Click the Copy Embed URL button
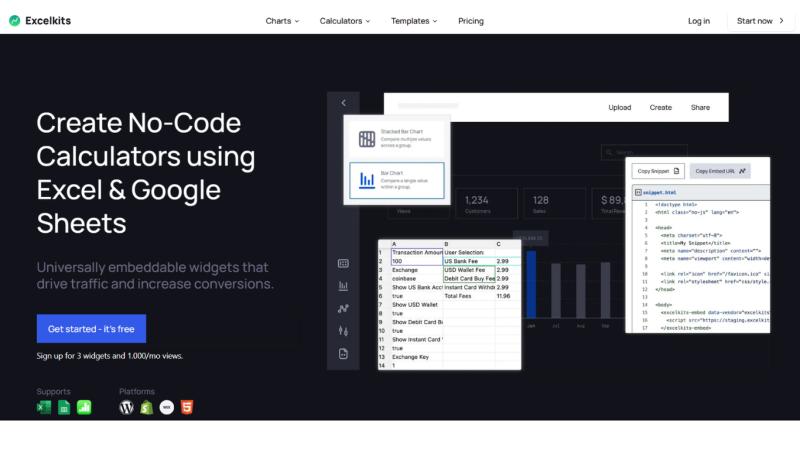The height and width of the screenshot is (450, 800). tap(720, 171)
